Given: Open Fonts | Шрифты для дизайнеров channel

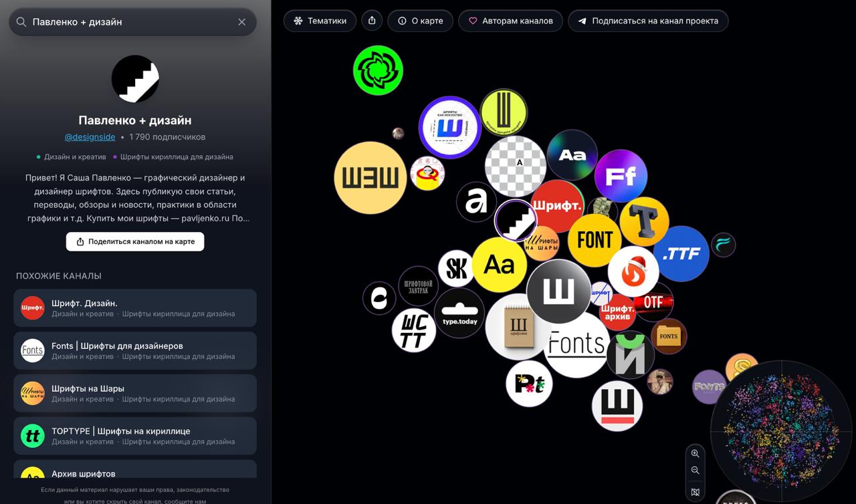Looking at the screenshot, I should [135, 351].
